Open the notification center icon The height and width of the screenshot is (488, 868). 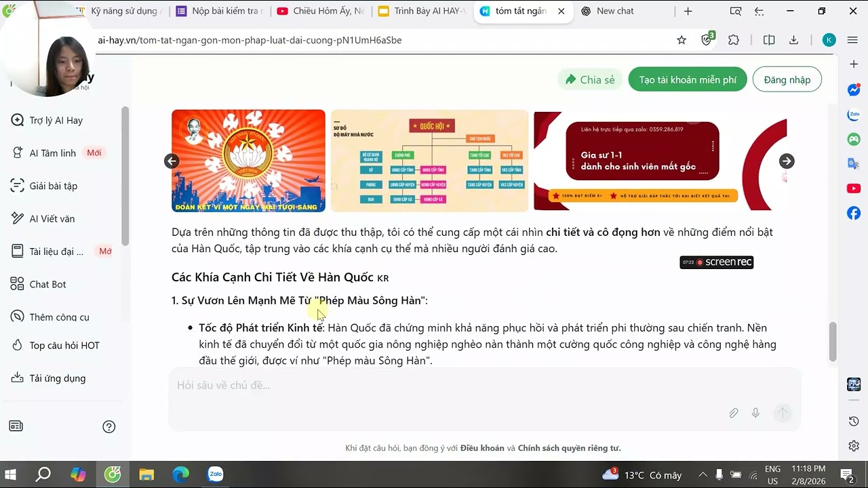[847, 474]
